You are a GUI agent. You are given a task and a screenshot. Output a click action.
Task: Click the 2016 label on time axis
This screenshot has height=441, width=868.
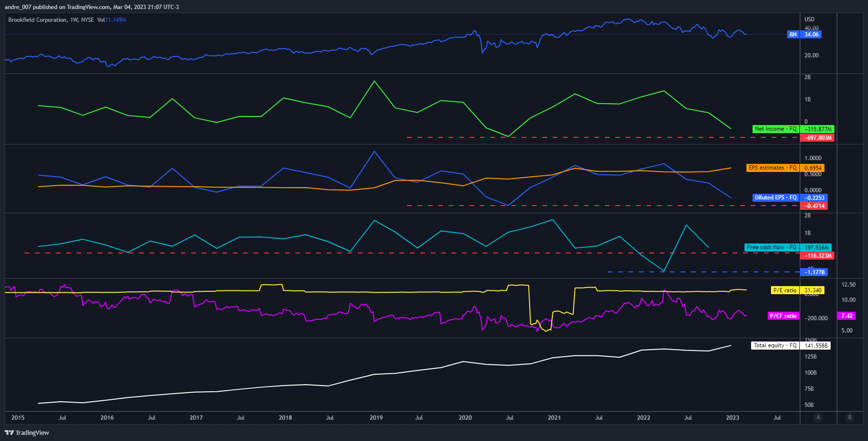[x=107, y=418]
